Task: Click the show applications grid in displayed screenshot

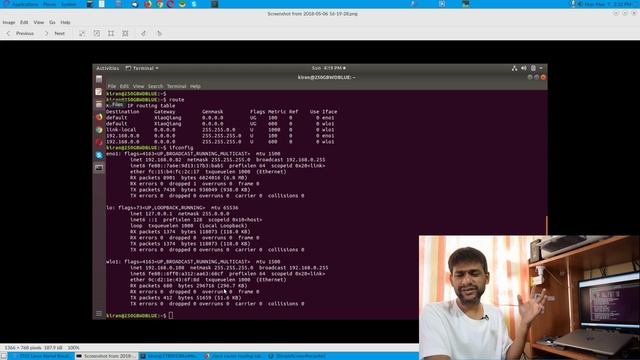Action: [x=99, y=313]
